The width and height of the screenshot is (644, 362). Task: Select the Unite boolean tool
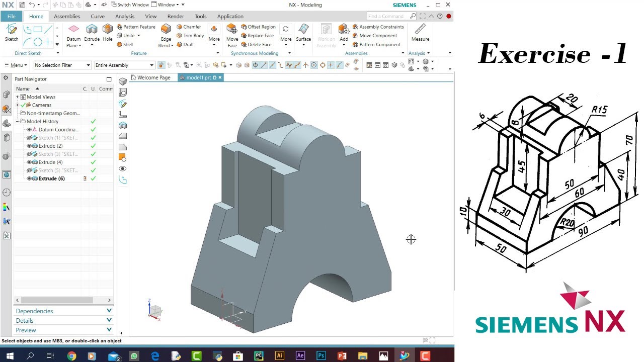click(x=126, y=36)
